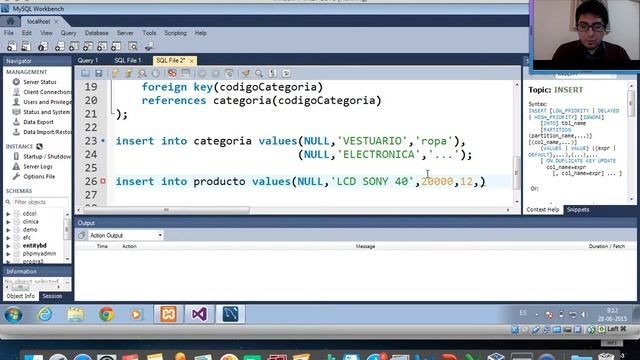Create a new SQL tab icon
Viewport: 640px width, 360px height.
pos(11,47)
